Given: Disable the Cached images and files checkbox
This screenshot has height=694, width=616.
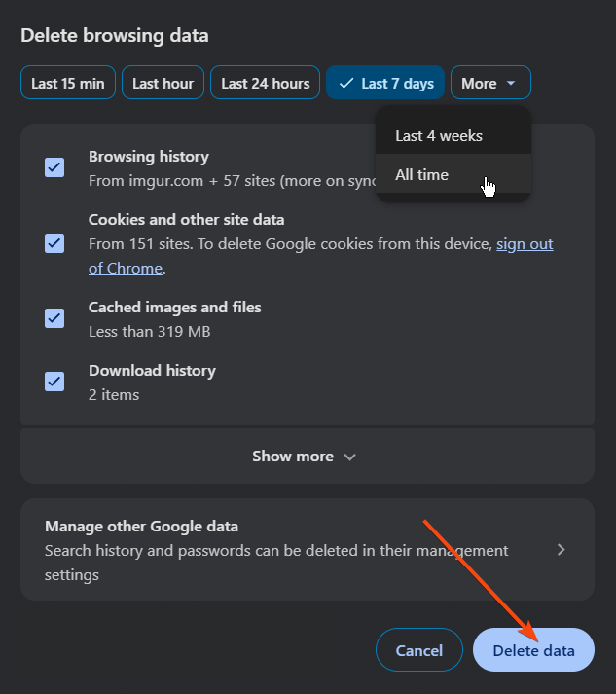Looking at the screenshot, I should [54, 318].
